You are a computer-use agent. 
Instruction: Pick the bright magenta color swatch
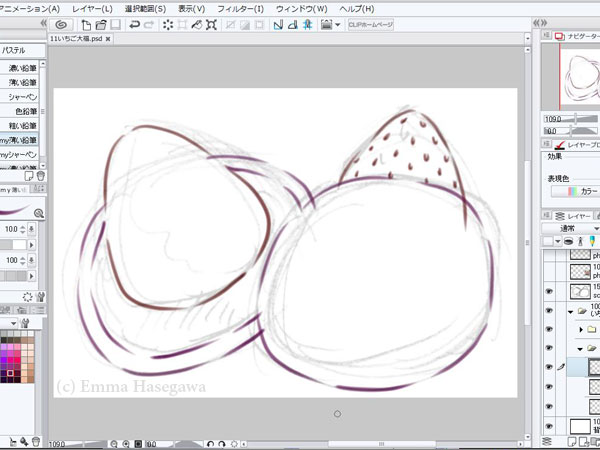pos(11,360)
